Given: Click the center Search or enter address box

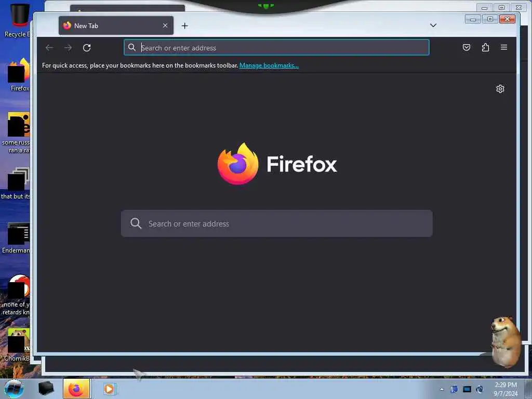Looking at the screenshot, I should click(276, 223).
